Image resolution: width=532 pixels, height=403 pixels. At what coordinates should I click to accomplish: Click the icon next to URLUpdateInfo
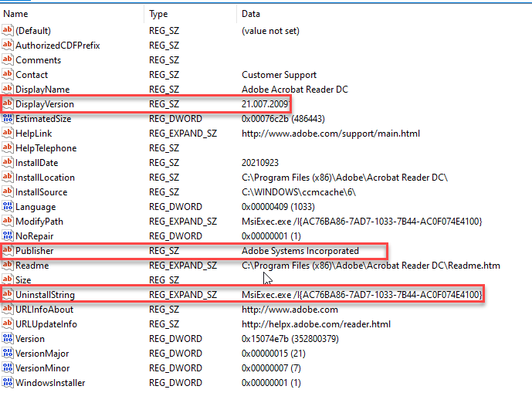point(8,324)
